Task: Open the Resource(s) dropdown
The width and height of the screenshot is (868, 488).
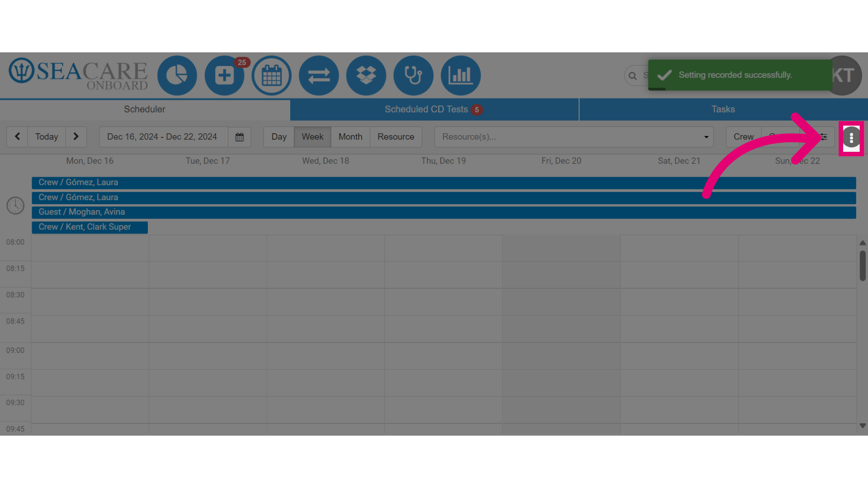Action: pyautogui.click(x=574, y=137)
